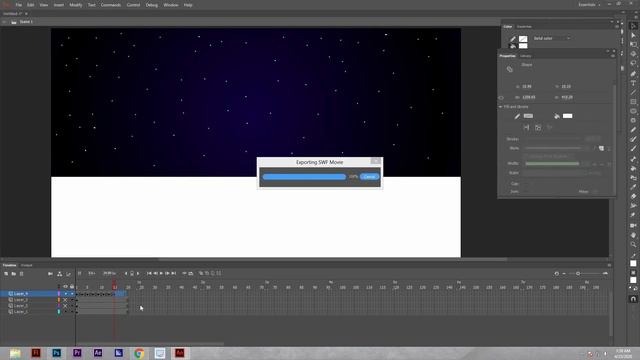This screenshot has width=640, height=360.
Task: Cancel the SWF export
Action: tap(369, 177)
